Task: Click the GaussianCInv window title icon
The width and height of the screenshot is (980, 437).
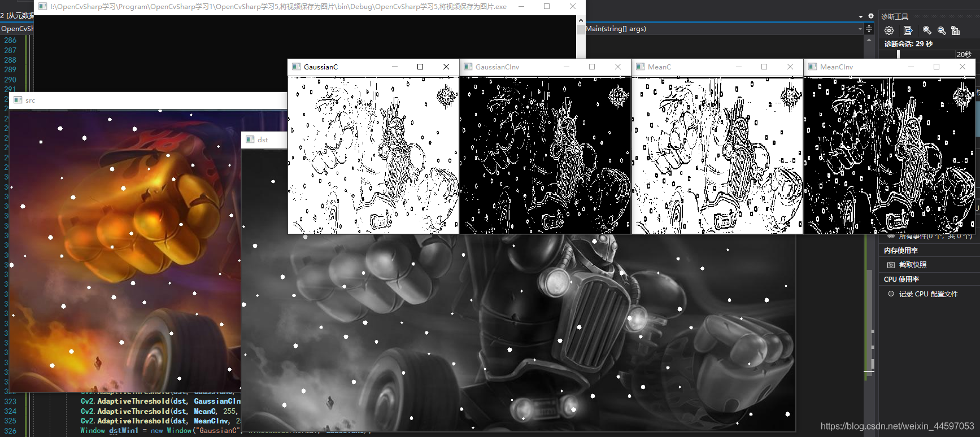Action: [x=468, y=67]
